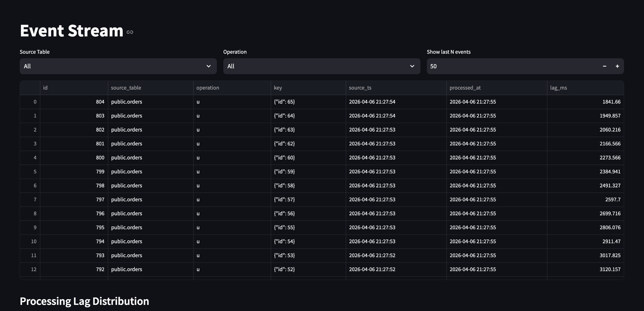644x311 pixels.
Task: Select id cell 799
Action: coord(74,171)
